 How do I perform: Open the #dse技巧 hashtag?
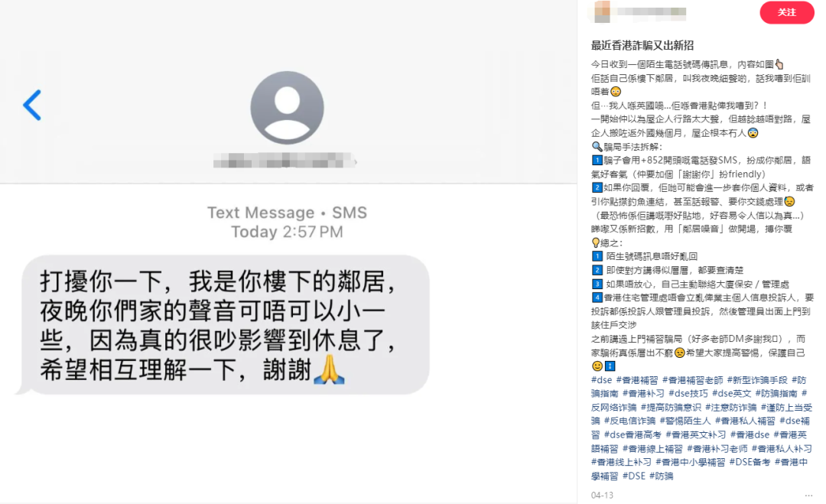pos(688,393)
